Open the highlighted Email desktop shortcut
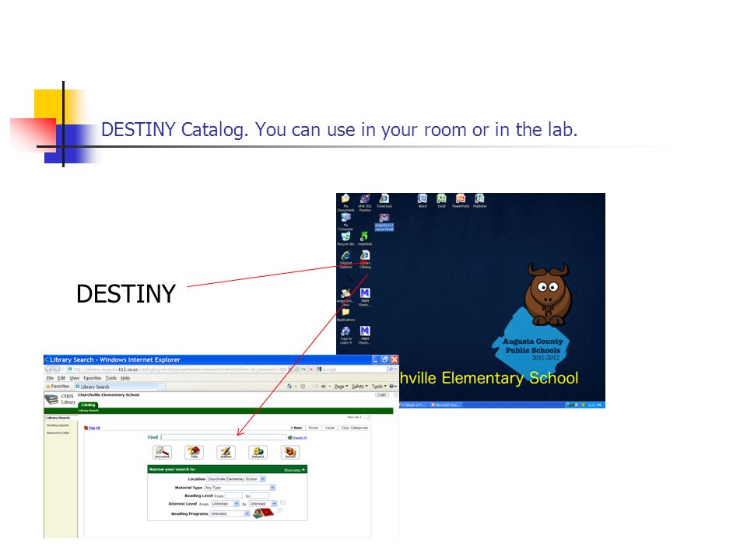747x560 pixels. tap(384, 222)
